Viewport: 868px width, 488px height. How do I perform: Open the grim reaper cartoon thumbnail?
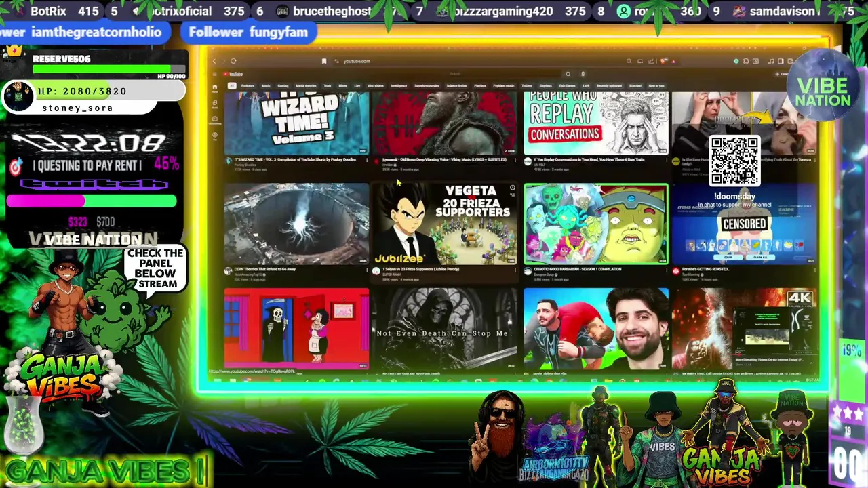(x=296, y=329)
